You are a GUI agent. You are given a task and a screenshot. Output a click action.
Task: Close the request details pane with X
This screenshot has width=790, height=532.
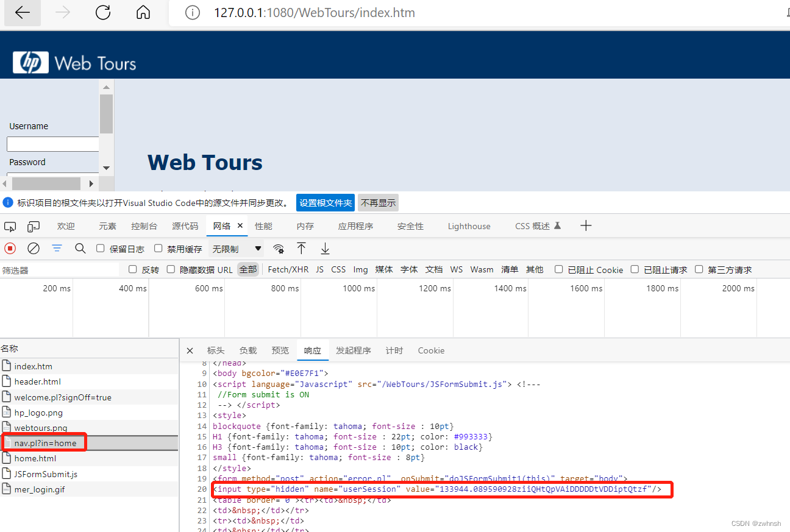(x=190, y=350)
